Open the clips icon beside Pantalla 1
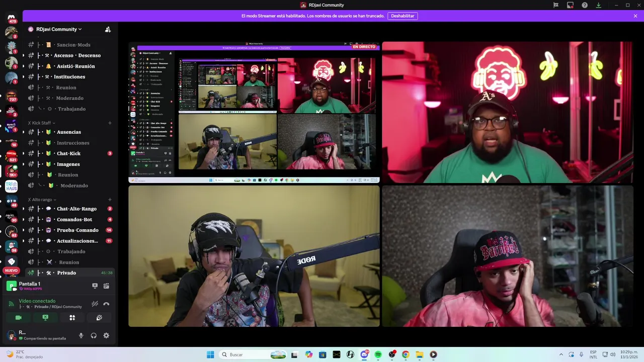Image resolution: width=644 pixels, height=362 pixels. 106,286
